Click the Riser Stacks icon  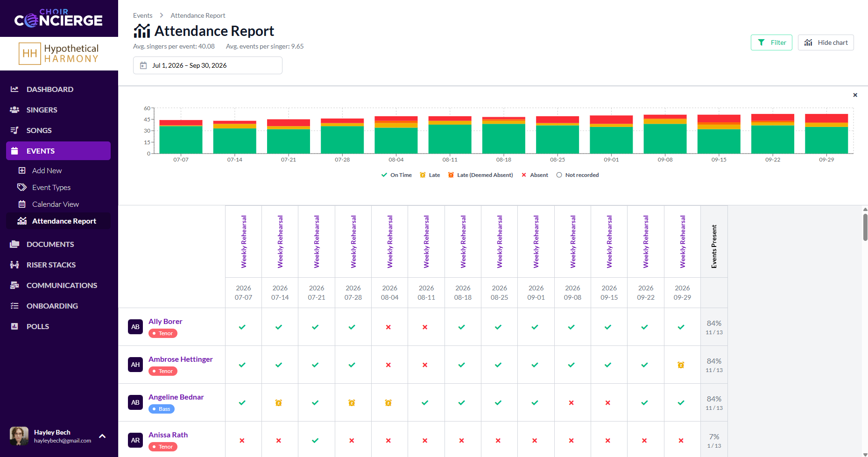14,265
